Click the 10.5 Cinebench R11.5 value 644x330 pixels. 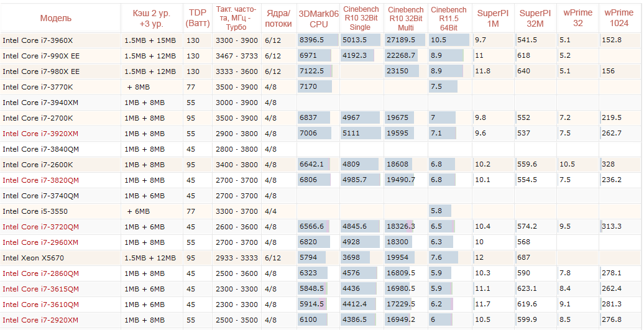(439, 40)
